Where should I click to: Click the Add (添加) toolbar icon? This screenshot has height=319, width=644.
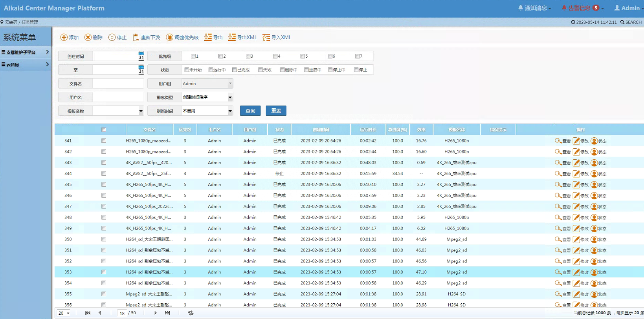[64, 37]
